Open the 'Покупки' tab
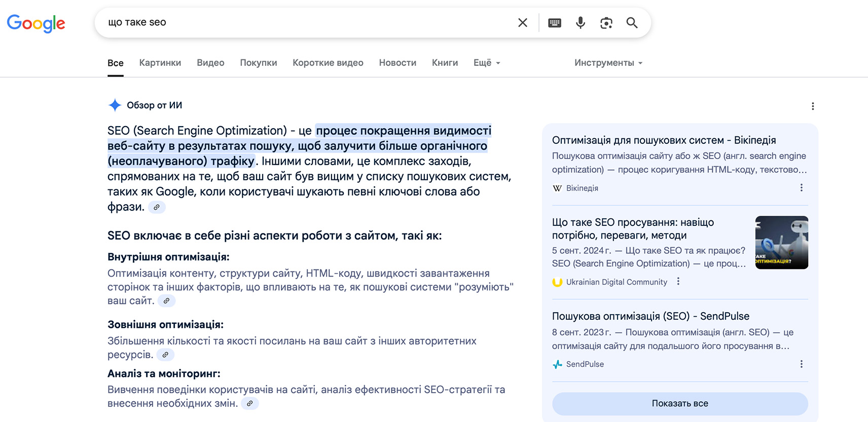Viewport: 868px width, 422px height. tap(259, 63)
